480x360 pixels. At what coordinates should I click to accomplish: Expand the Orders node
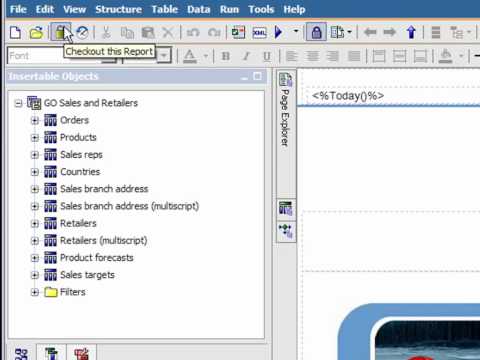(35, 120)
